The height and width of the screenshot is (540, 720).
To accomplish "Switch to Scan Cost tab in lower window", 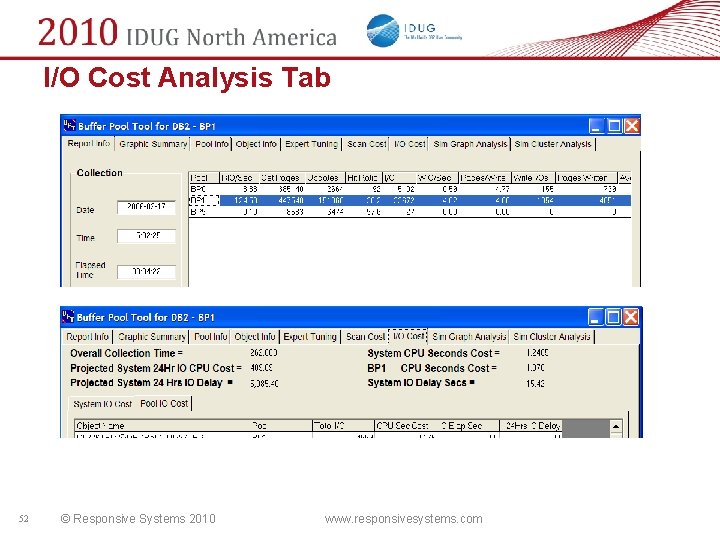I will 365,337.
